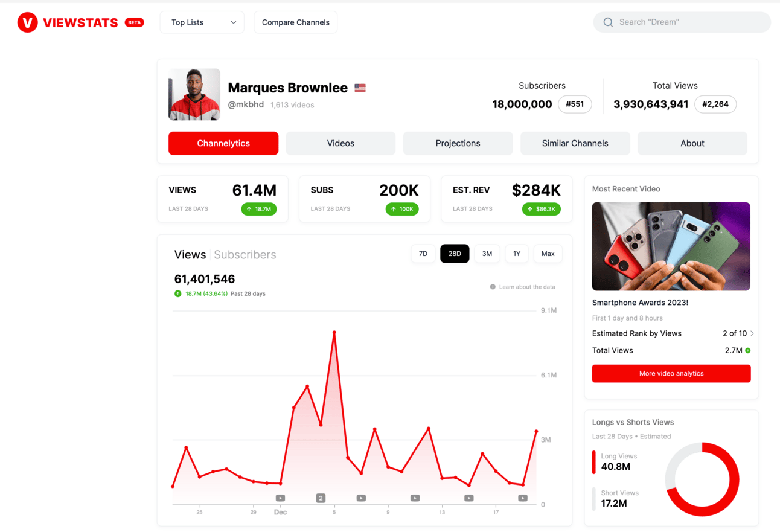Click the "Smartphone Awards 2023!" video title
Screen dimensions: 780x532
[640, 303]
